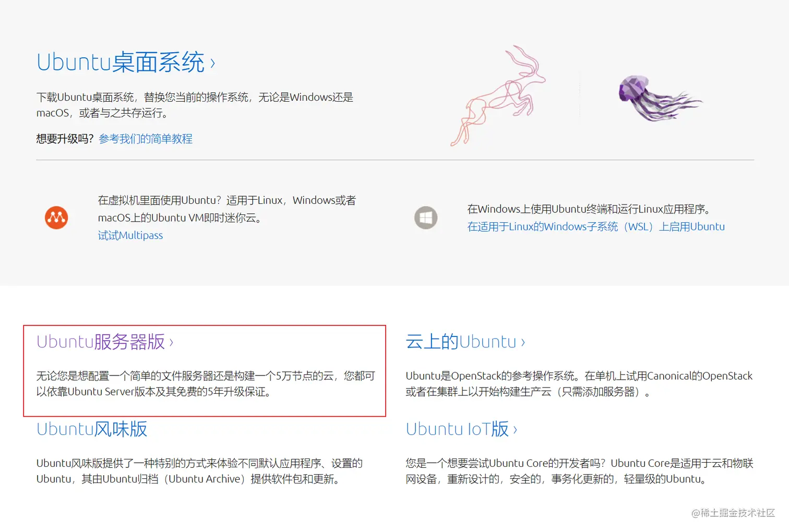This screenshot has height=532, width=789.
Task: Click the text starting Ubuntu是OpenStack的参考操作系统
Action: (579, 383)
